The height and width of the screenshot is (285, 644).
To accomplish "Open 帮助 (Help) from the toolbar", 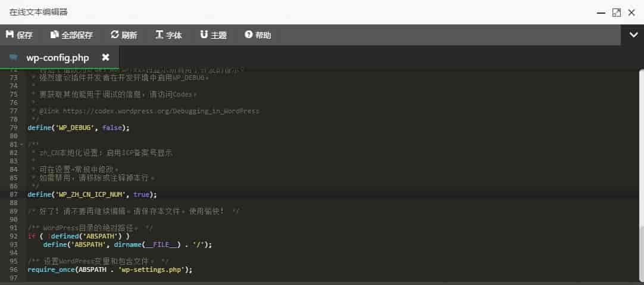I will (x=257, y=35).
